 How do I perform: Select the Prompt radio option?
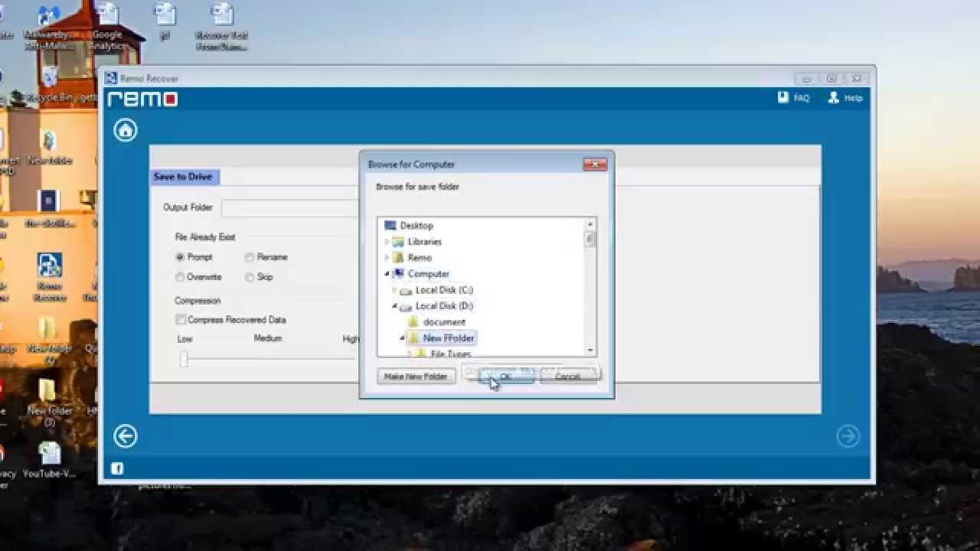point(180,257)
